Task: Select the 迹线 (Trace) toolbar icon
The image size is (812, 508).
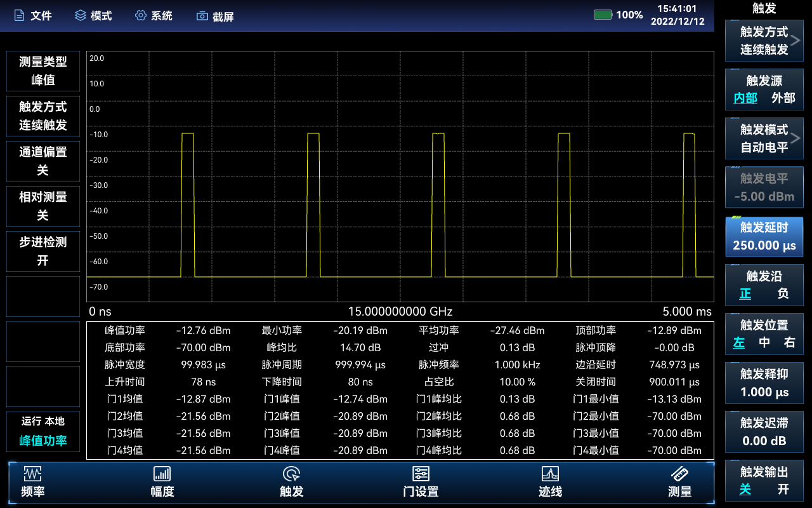Action: coord(549,481)
